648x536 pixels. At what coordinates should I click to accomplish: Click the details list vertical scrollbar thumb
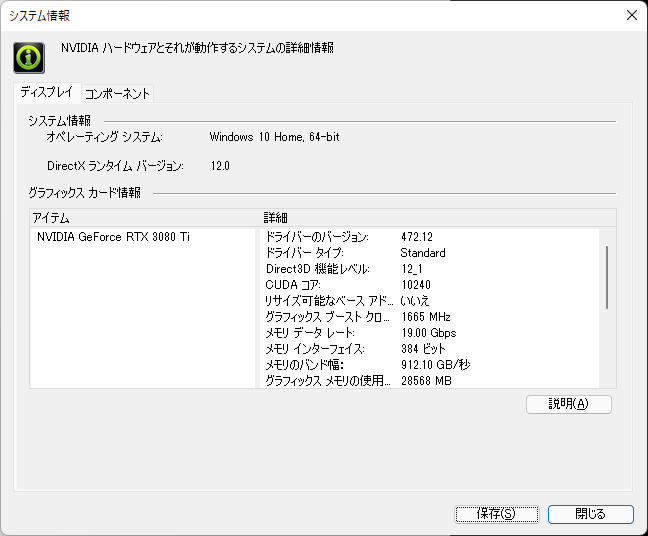click(607, 277)
